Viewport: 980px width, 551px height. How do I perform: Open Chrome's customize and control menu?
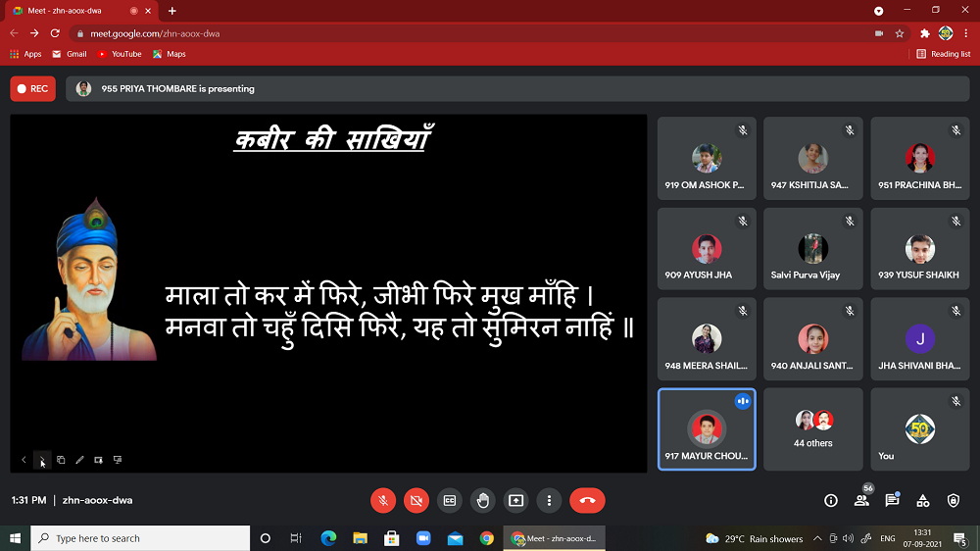coord(964,32)
